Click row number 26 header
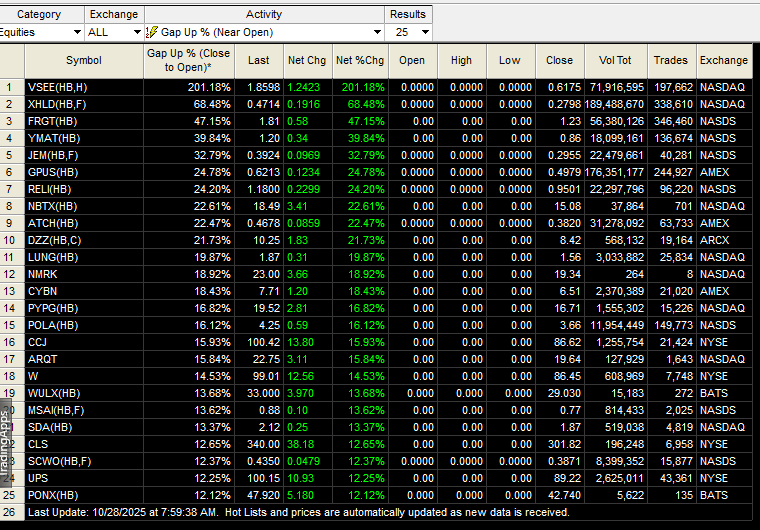This screenshot has height=530, width=760. tap(12, 512)
